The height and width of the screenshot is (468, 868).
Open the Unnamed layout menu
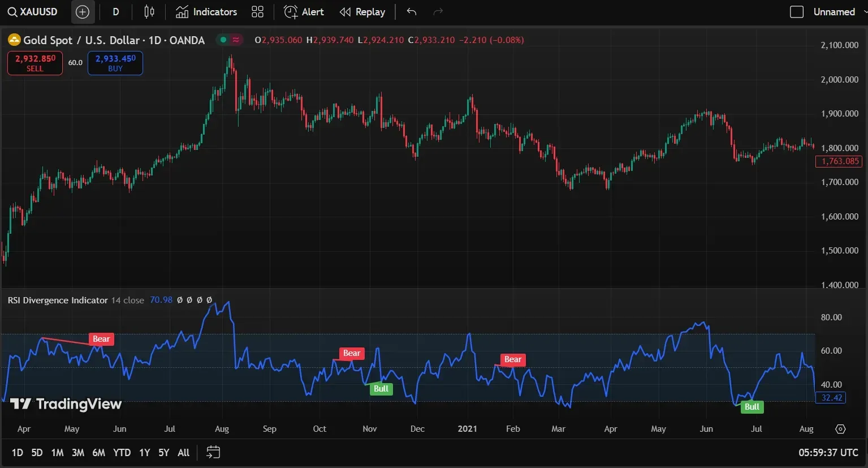coord(835,12)
